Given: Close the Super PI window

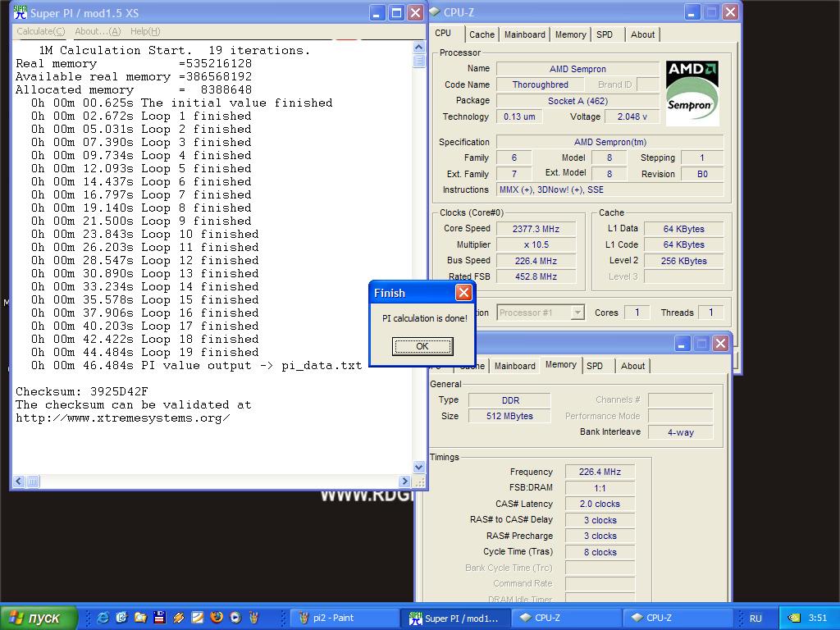Looking at the screenshot, I should click(416, 13).
